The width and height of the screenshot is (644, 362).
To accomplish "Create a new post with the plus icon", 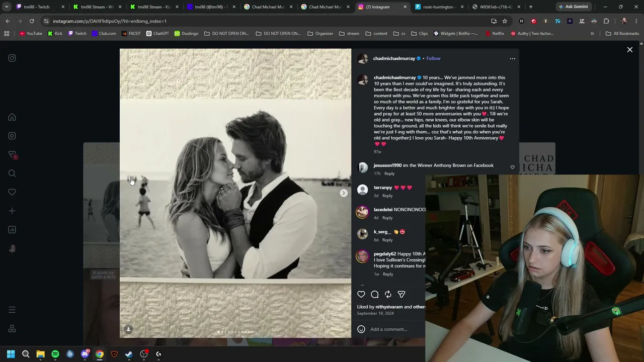I will click(12, 211).
